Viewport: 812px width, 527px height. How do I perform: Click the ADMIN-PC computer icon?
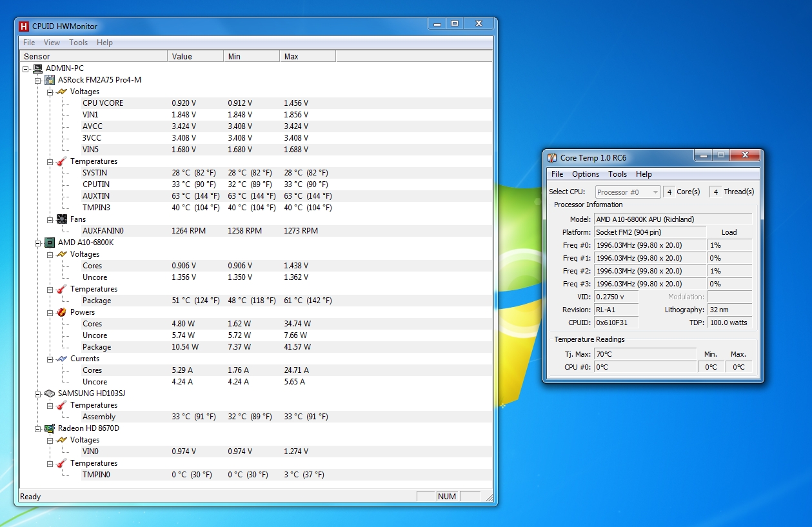coord(37,68)
